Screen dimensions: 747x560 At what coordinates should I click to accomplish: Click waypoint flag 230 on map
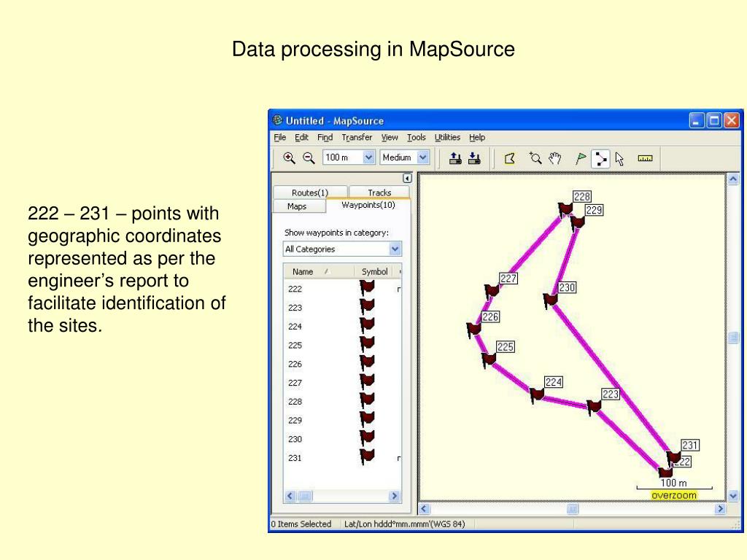[x=550, y=300]
